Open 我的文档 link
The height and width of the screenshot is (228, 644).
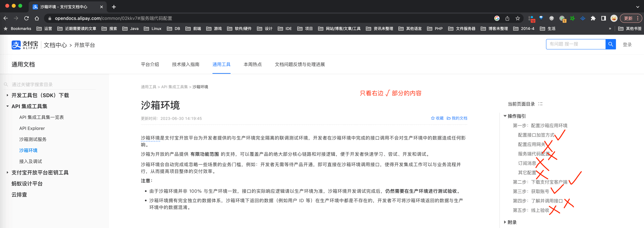tap(457, 118)
